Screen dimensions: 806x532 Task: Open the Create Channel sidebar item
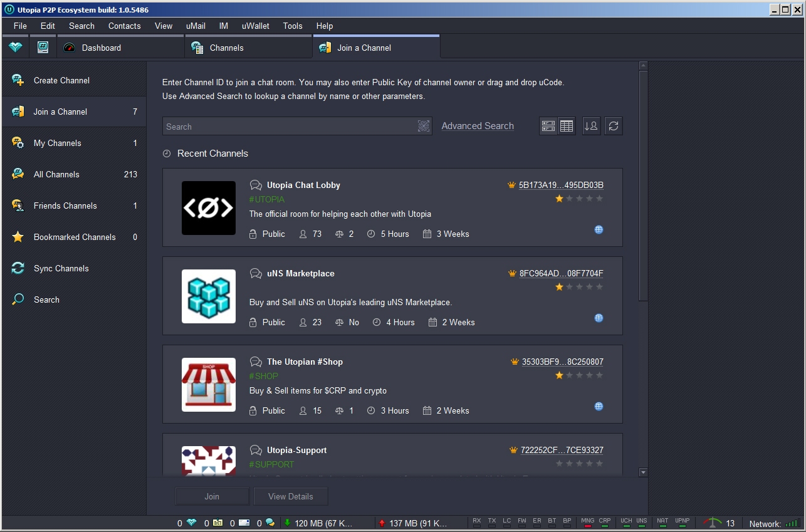tap(75, 80)
